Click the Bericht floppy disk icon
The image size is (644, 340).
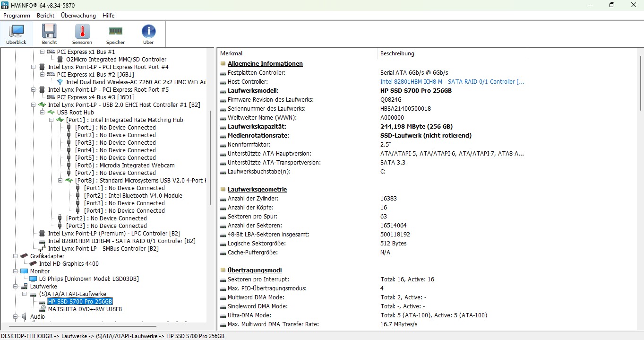49,34
